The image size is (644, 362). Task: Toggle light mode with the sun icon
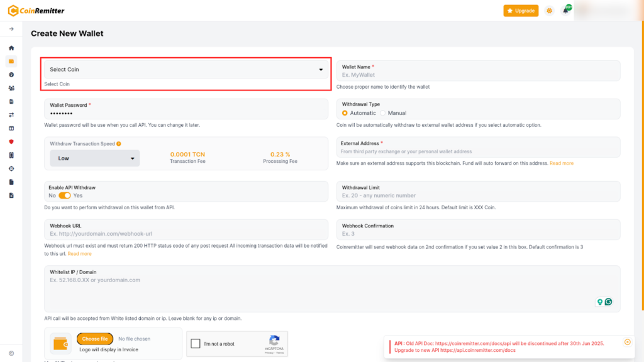pos(550,11)
